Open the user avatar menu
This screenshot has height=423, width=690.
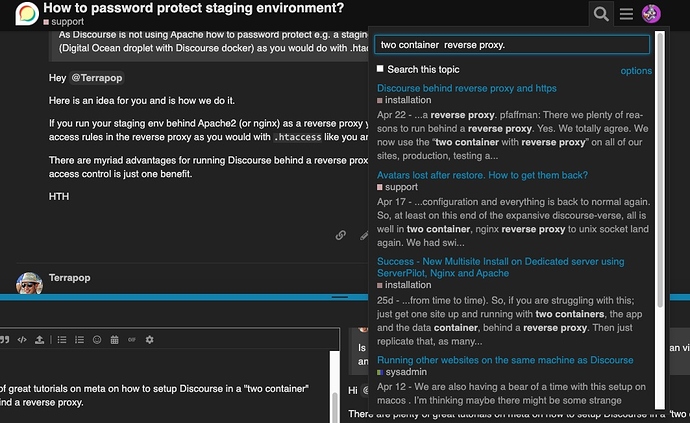tap(651, 14)
